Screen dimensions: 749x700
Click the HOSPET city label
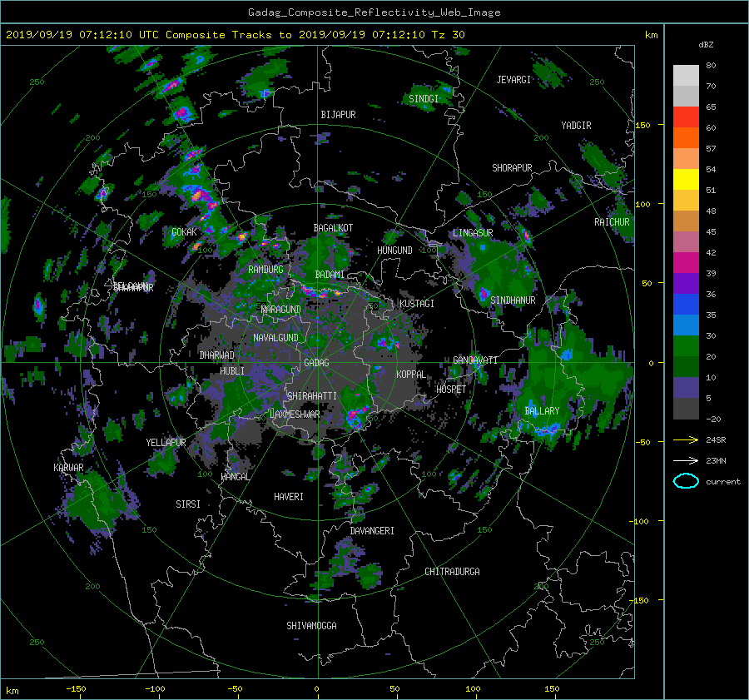(451, 390)
